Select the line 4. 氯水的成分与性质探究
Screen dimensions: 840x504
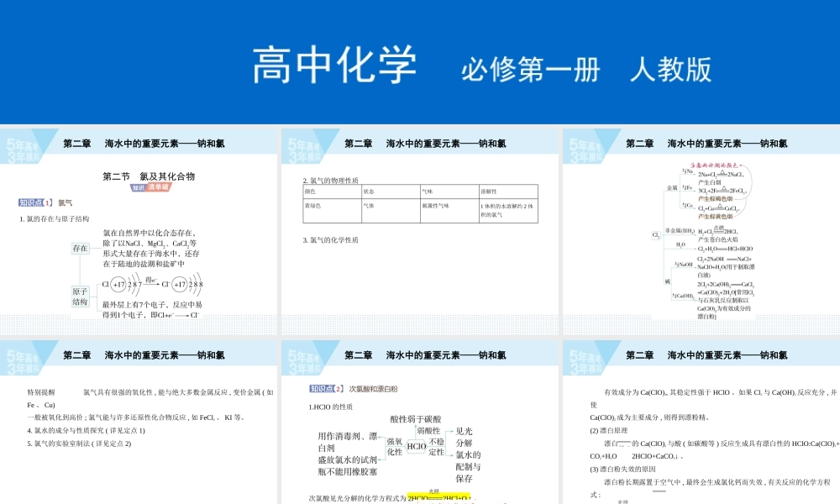[x=87, y=431]
